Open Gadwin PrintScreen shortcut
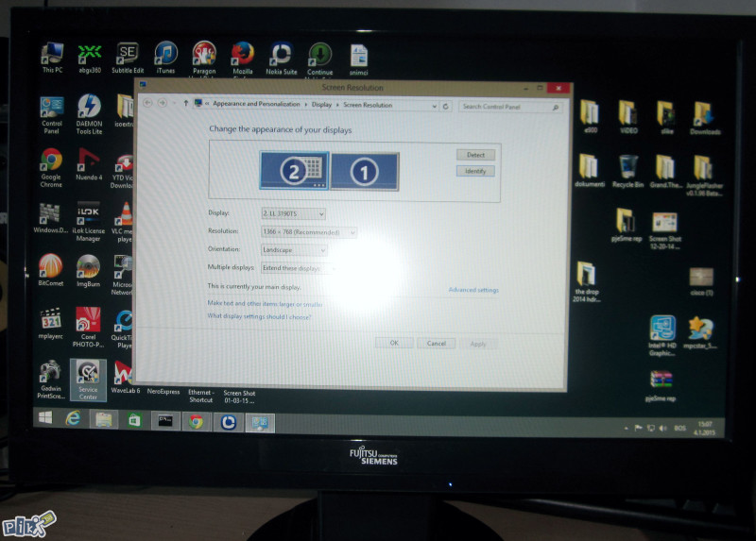 click(x=51, y=380)
